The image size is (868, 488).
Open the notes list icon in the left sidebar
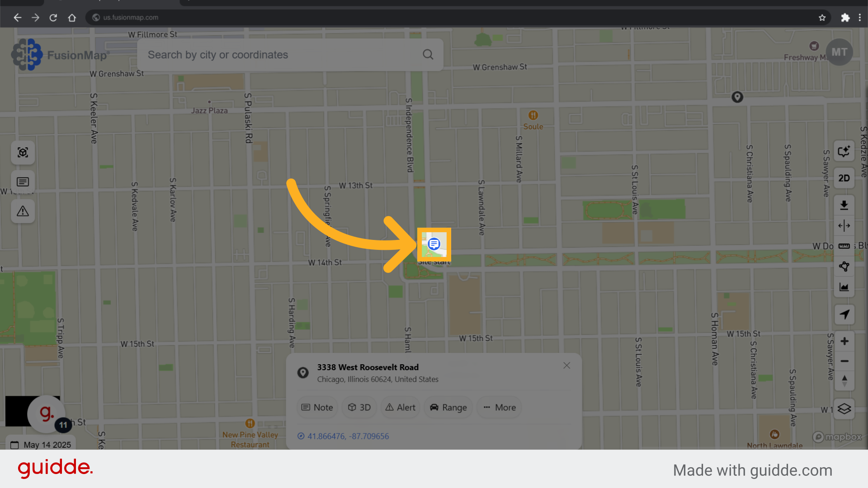point(23,182)
